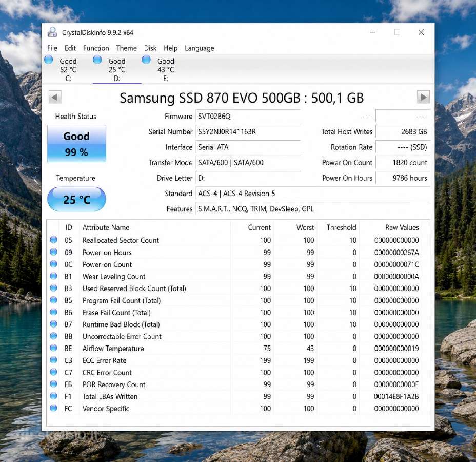The width and height of the screenshot is (476, 462).
Task: Click status dot for Runtime Bad Block
Action: click(x=53, y=324)
